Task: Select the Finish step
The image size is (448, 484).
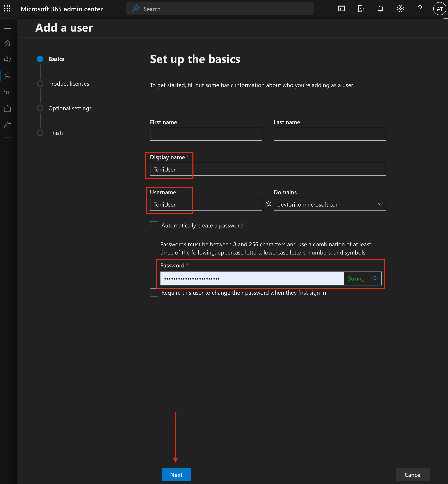Action: tap(50, 133)
